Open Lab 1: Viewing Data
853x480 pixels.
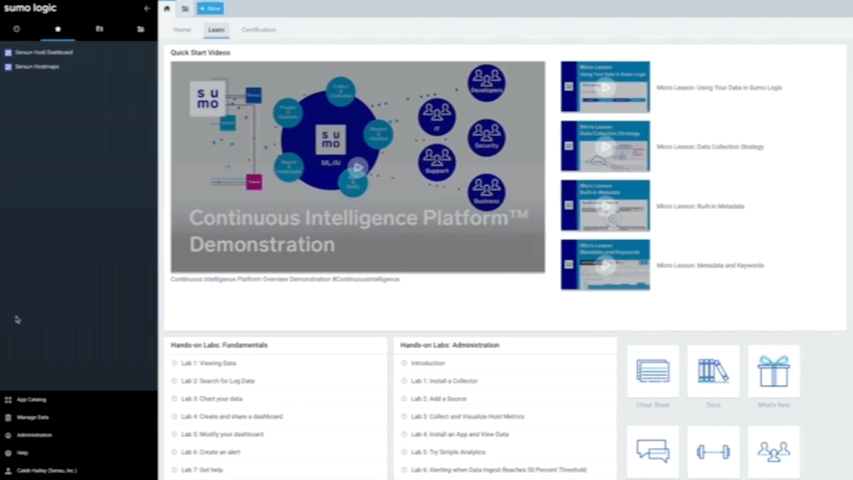coord(208,363)
